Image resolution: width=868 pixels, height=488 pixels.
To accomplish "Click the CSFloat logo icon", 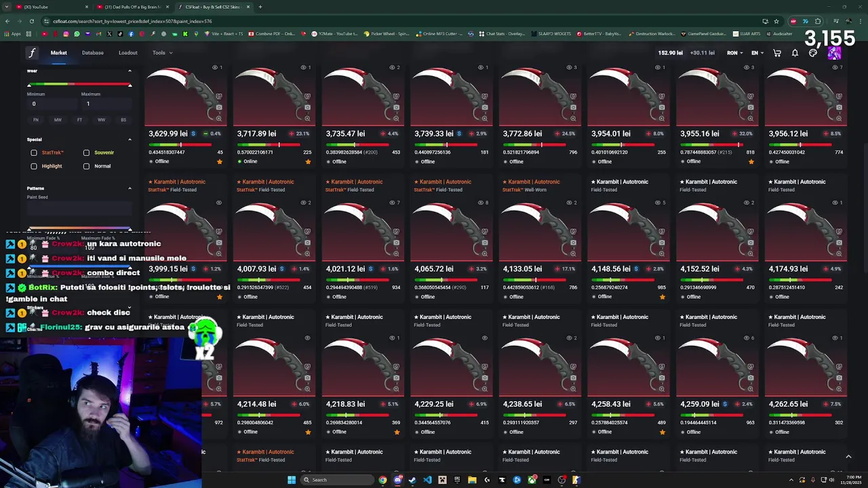I will tap(32, 53).
